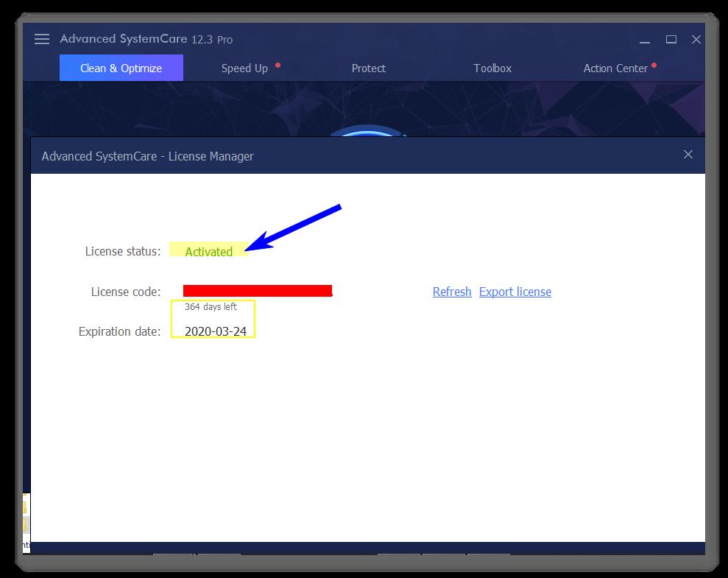Click the License Manager dialog title text
The width and height of the screenshot is (728, 578).
[x=148, y=156]
